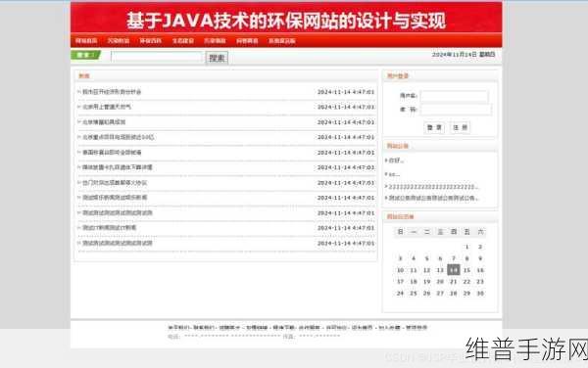Image resolution: width=588 pixels, height=368 pixels.
Task: Click the 用户登录 panel heading
Action: pyautogui.click(x=398, y=76)
